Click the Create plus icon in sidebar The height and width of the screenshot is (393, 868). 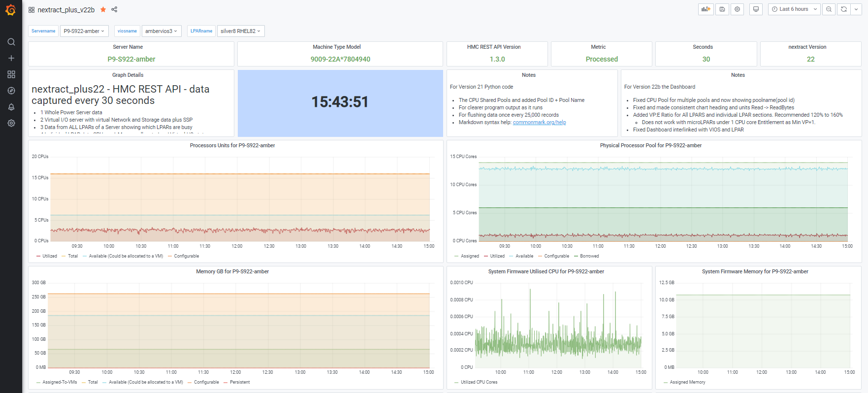[11, 58]
